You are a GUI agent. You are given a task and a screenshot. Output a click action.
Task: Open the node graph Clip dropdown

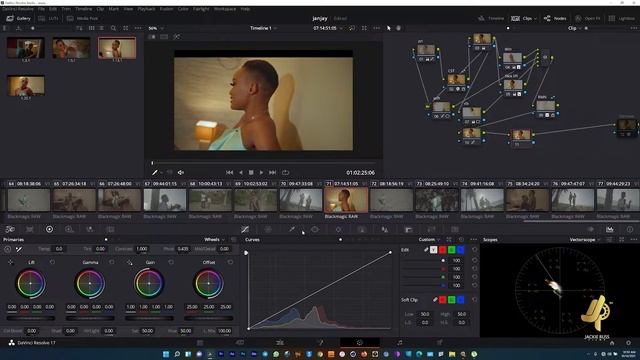[574, 28]
